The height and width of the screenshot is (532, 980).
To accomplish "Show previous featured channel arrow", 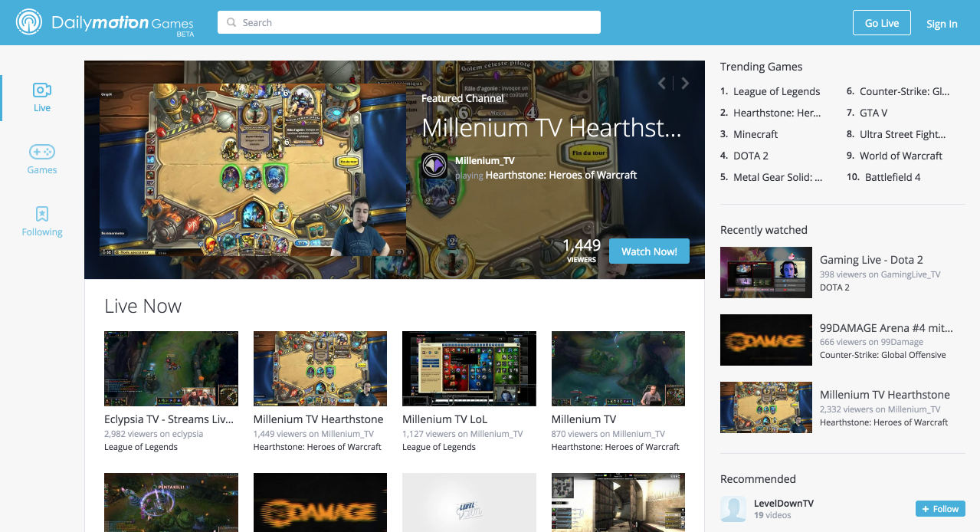I will point(662,83).
